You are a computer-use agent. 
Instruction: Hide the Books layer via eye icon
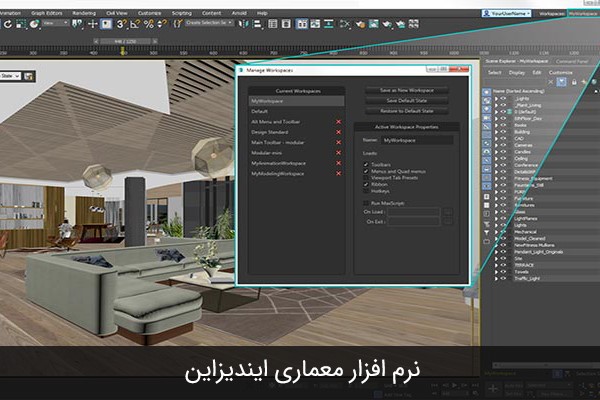[x=504, y=125]
